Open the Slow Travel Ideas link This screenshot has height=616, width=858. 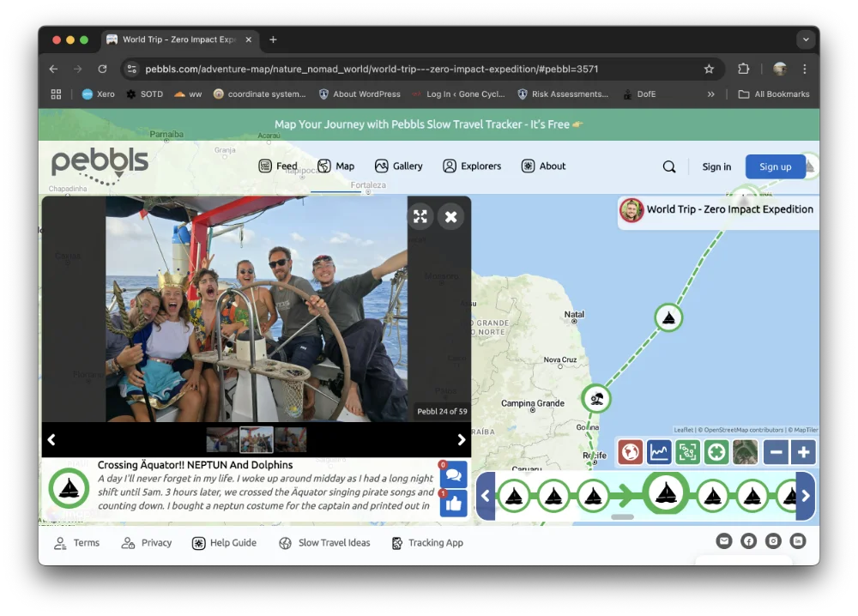[325, 543]
